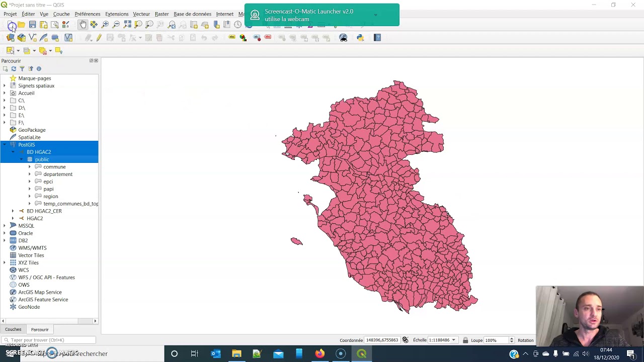Close the Parcourir panel

[x=96, y=61]
